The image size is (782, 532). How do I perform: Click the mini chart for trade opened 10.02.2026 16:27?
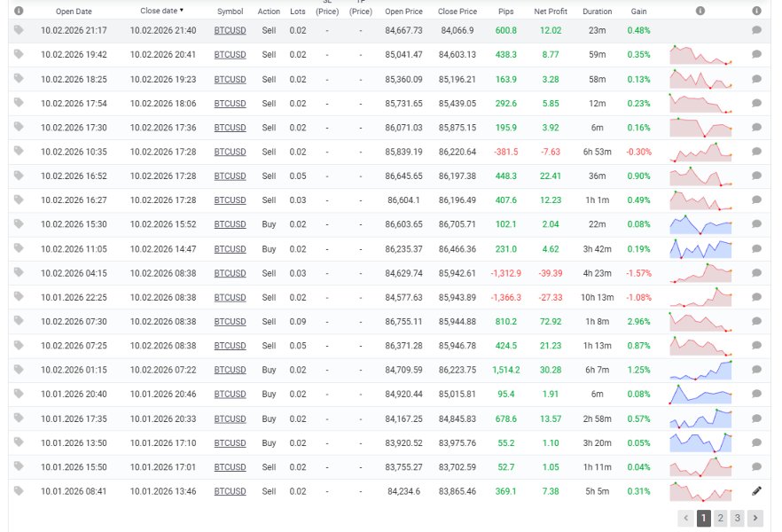700,199
